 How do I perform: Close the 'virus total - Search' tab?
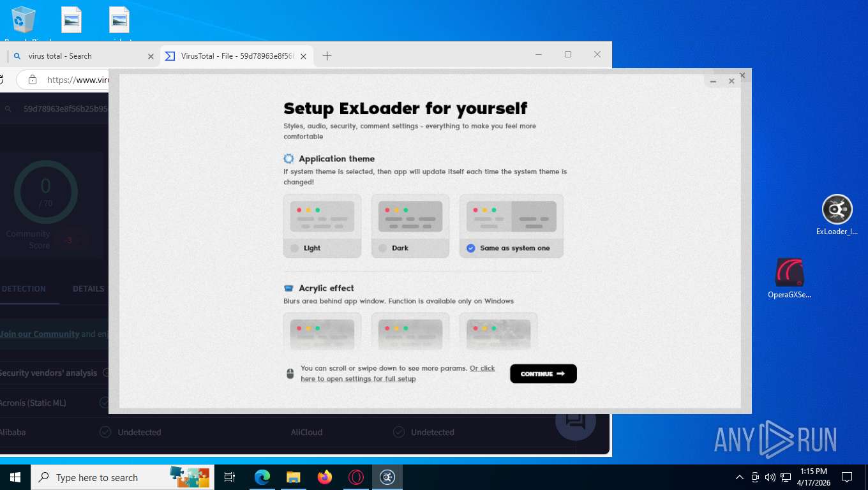point(151,56)
